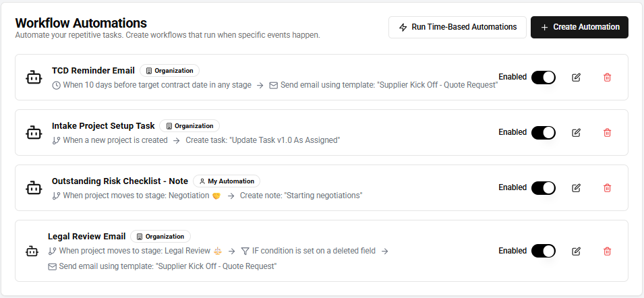Turn off the Legal Review Email toggle
Screen dimensions: 644x298
click(543, 251)
